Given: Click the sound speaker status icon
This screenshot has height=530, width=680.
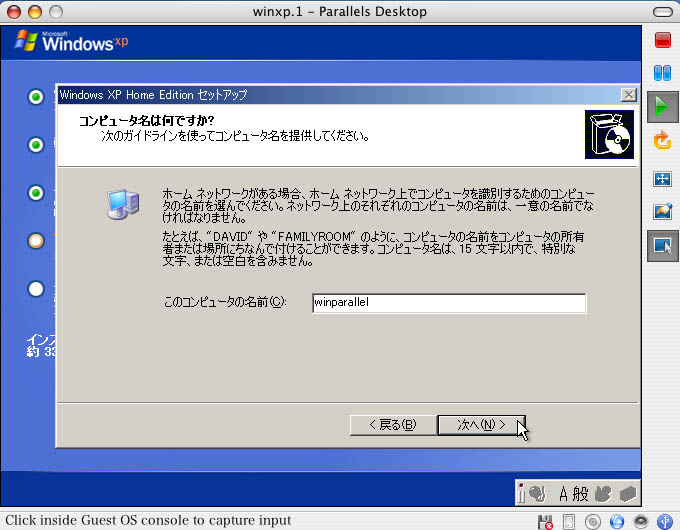Looking at the screenshot, I should coord(641,521).
